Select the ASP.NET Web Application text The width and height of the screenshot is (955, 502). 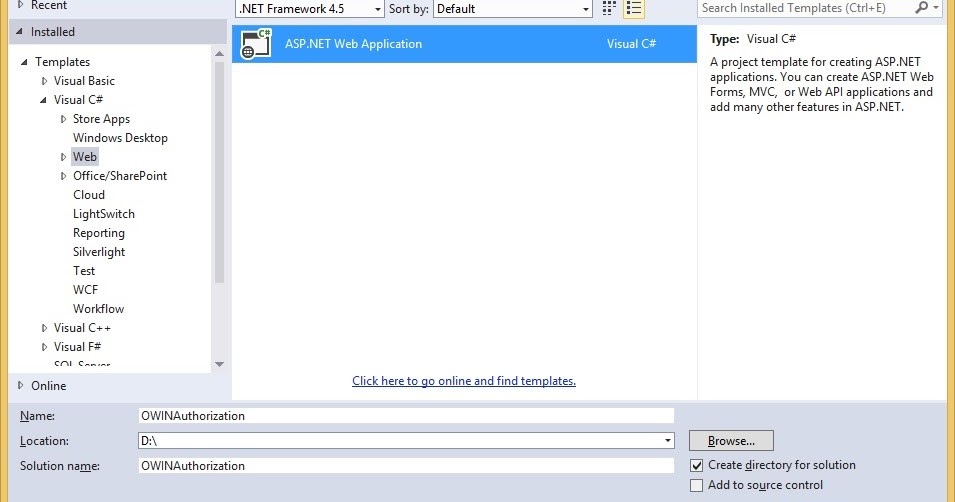tap(353, 44)
